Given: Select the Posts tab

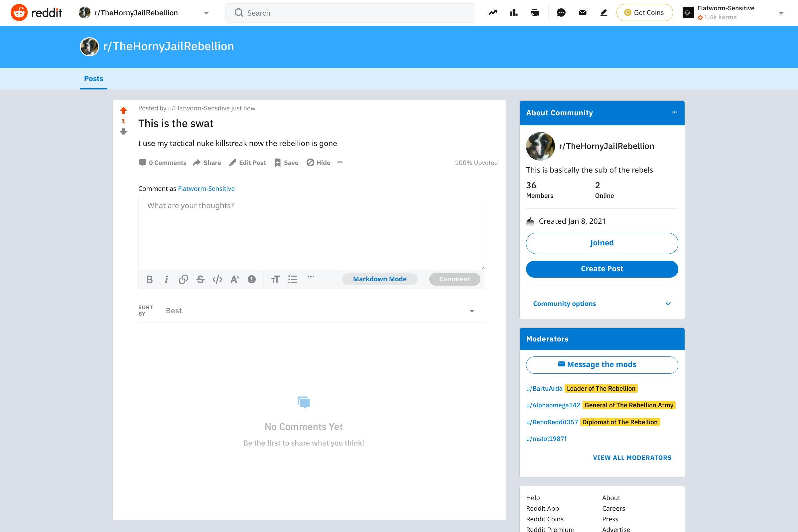Looking at the screenshot, I should point(93,79).
